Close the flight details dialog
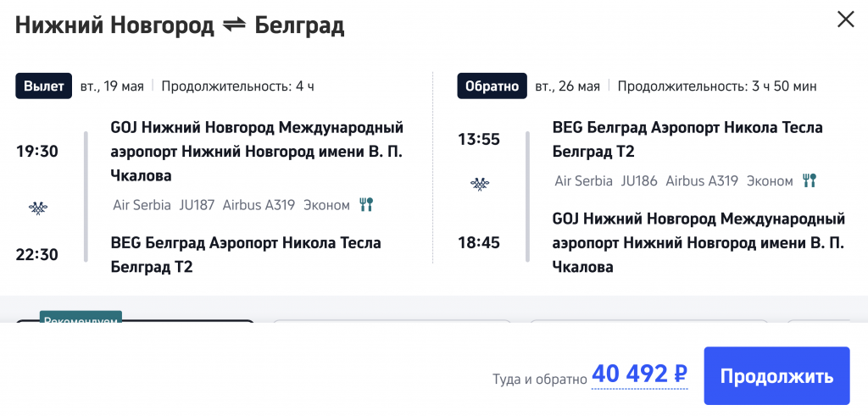Screen dimensions: 868x416 845,19
